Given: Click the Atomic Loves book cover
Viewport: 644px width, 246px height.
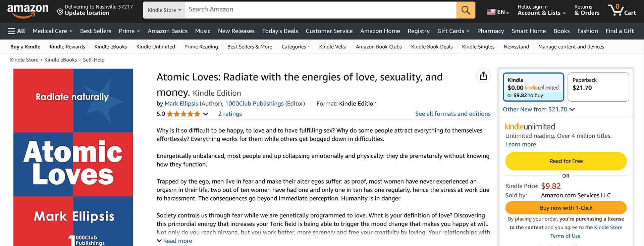Looking at the screenshot, I should [73, 157].
